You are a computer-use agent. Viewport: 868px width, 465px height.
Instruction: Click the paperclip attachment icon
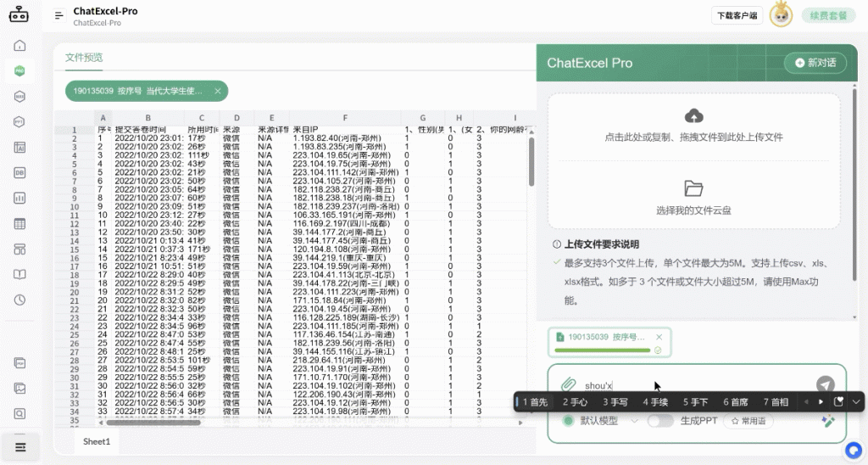pos(569,384)
